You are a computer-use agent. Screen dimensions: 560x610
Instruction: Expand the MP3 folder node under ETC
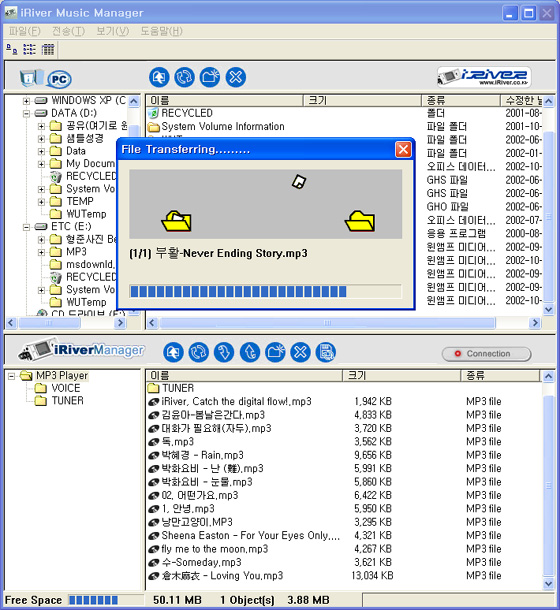pyautogui.click(x=41, y=252)
